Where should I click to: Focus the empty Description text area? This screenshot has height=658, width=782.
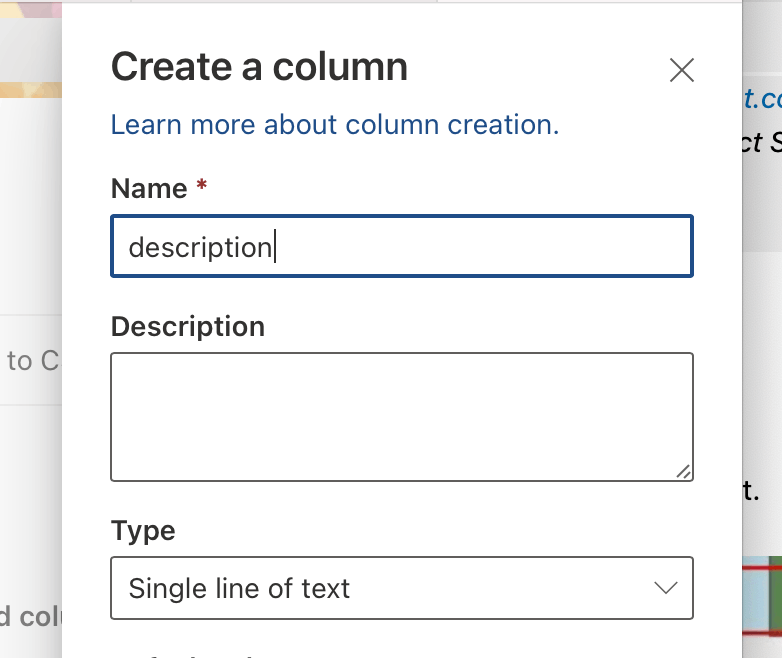coord(400,416)
